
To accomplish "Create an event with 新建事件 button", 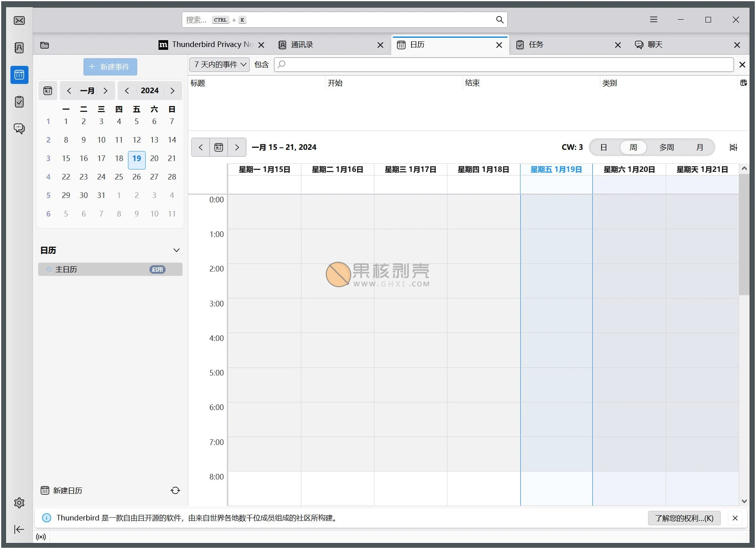I will point(110,66).
